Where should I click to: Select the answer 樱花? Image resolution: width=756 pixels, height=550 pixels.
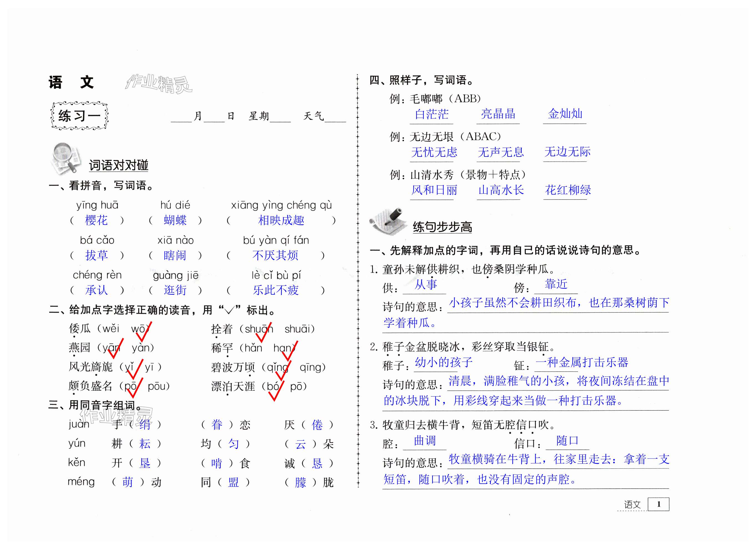(96, 220)
